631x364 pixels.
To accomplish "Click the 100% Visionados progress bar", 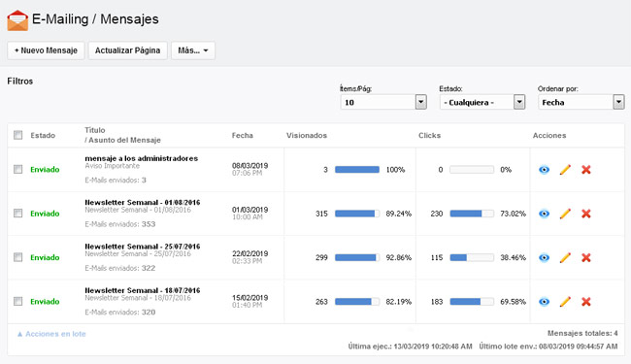I will point(357,170).
